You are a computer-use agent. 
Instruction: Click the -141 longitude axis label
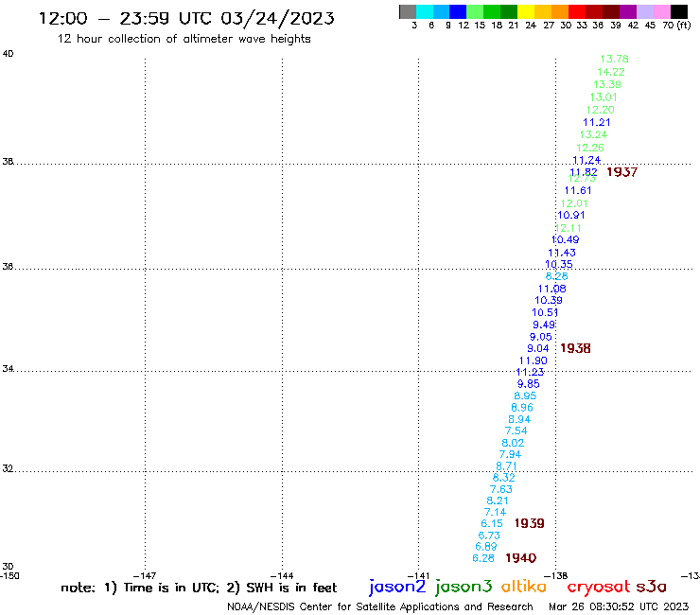(x=418, y=576)
